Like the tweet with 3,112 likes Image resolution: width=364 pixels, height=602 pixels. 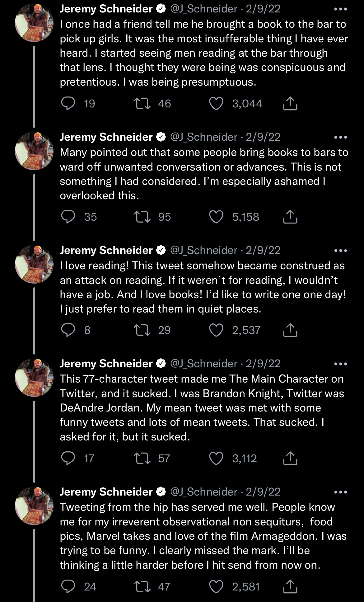pyautogui.click(x=216, y=459)
